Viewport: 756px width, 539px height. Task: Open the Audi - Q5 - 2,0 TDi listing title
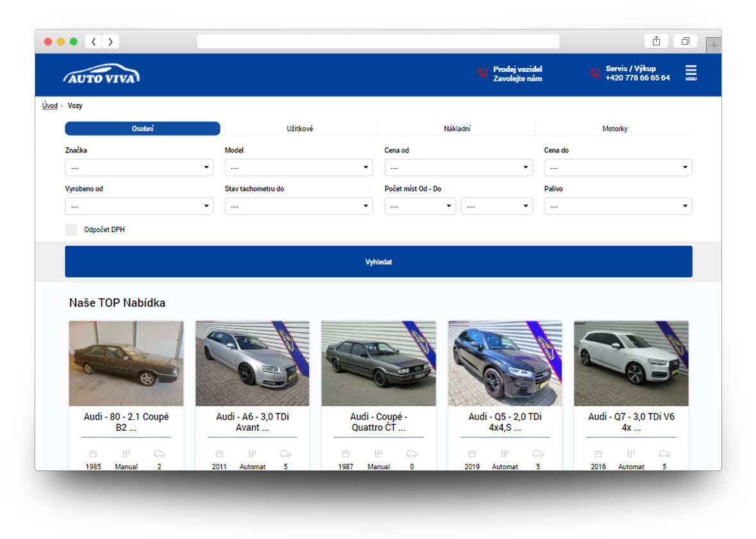(x=505, y=422)
